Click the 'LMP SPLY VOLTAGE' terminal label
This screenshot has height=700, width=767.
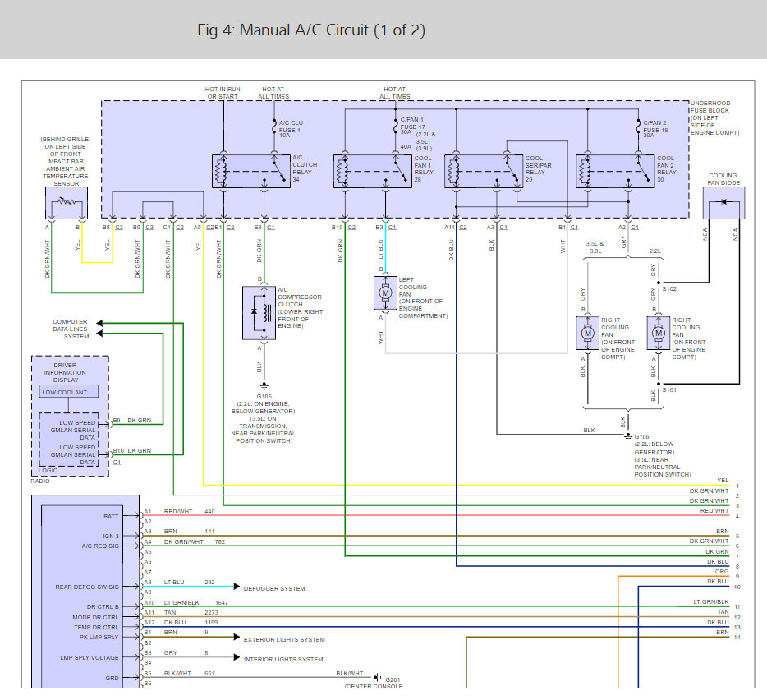coord(90,657)
